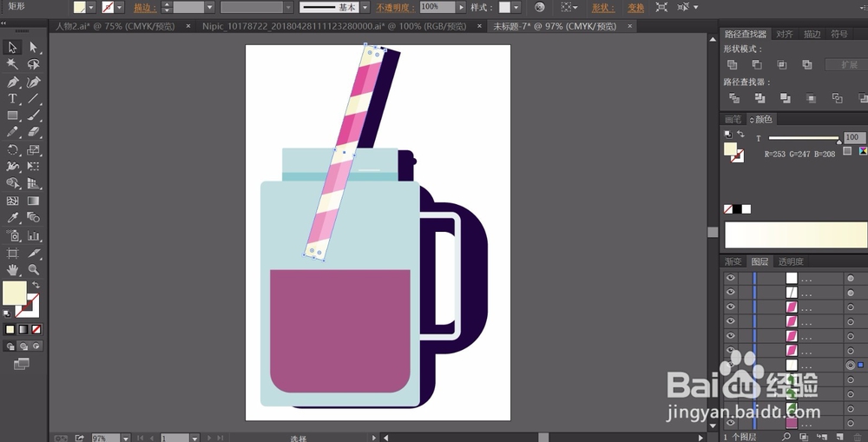
Task: Select the Gradient tool in toolbox
Action: tap(33, 201)
